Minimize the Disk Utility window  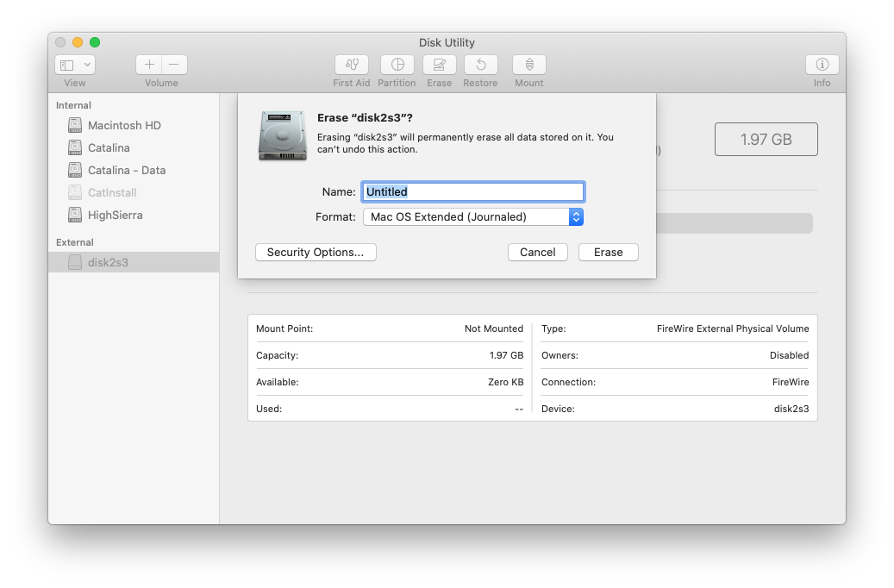tap(78, 42)
